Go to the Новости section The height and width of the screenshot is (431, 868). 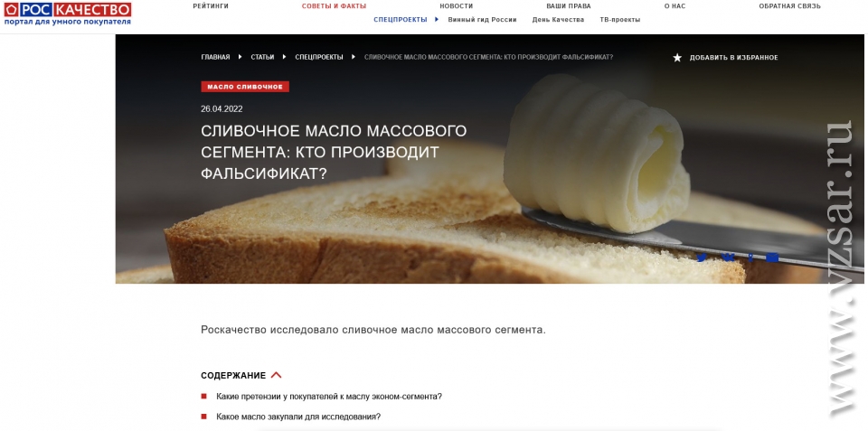pos(456,6)
